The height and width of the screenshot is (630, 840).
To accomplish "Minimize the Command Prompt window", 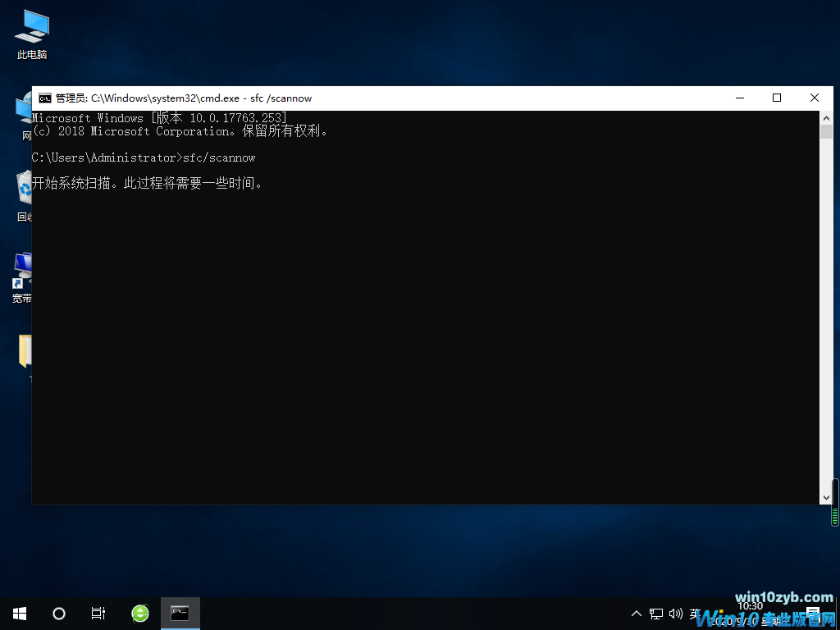I will 739,98.
